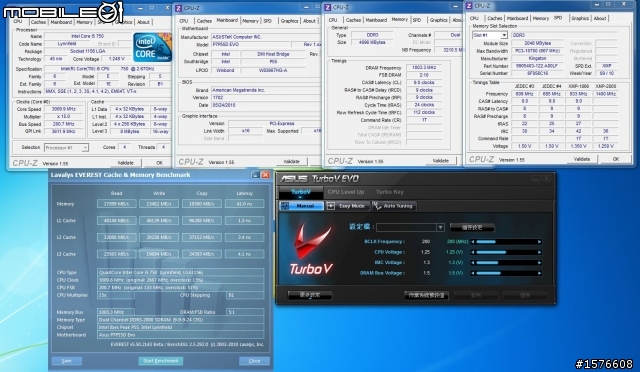Click the Memory Latency 41.0 ns value

click(244, 204)
